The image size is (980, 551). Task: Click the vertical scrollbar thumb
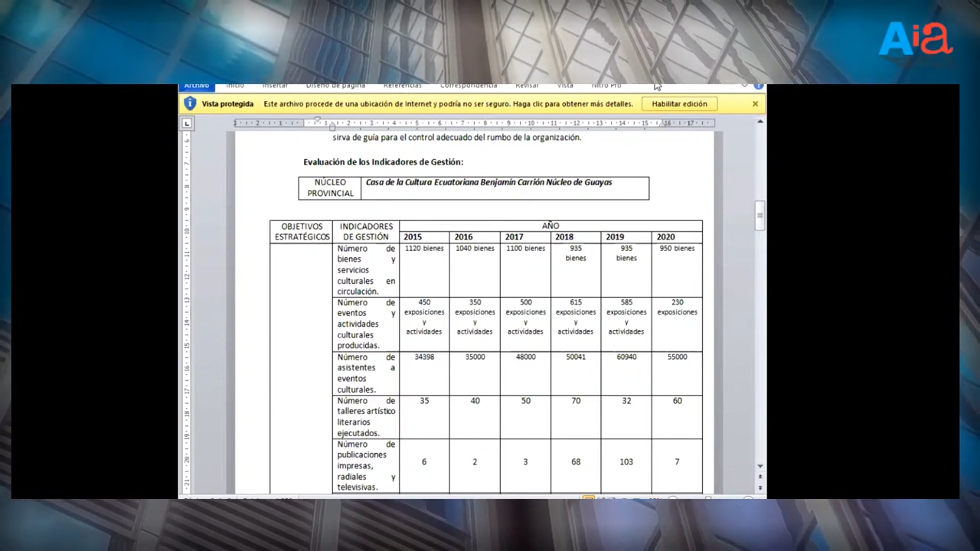(759, 215)
